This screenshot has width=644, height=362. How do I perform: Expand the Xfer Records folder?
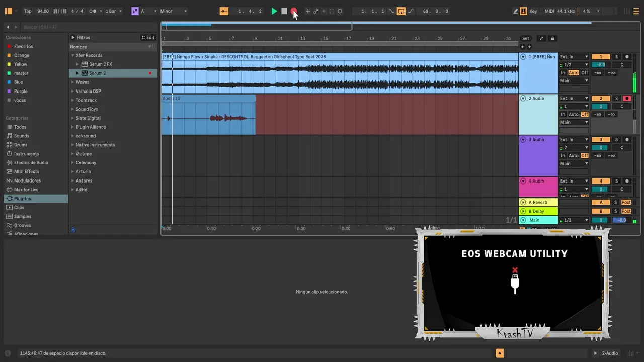73,55
